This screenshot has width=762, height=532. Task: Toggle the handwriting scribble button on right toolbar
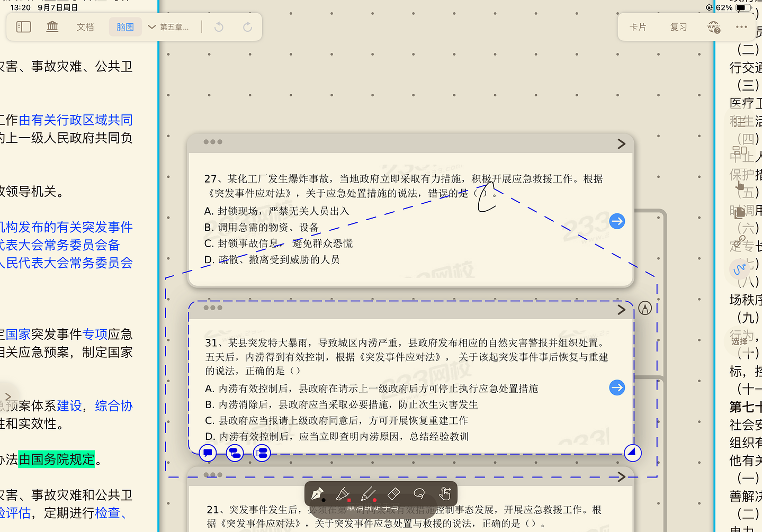coord(739,269)
